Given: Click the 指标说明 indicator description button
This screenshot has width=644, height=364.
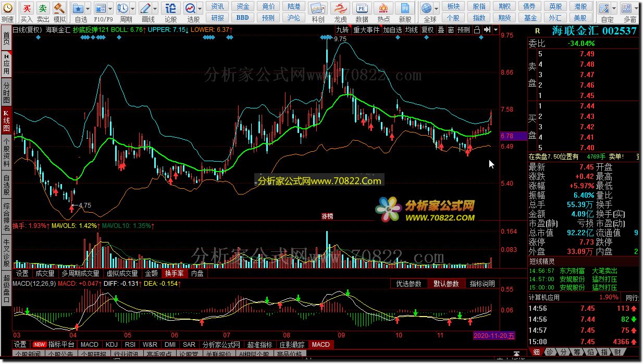Looking at the screenshot, I should click(x=482, y=284).
